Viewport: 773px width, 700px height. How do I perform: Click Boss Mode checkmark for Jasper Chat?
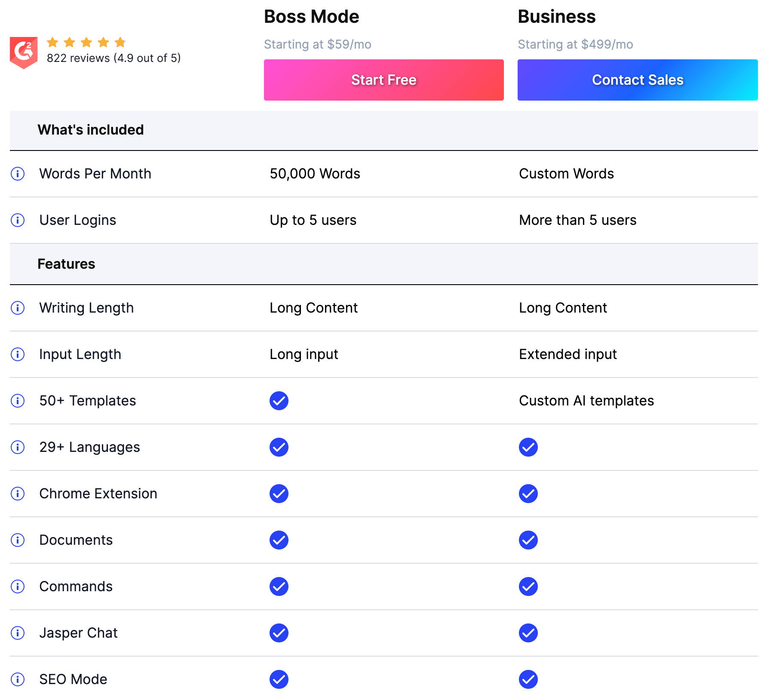[279, 633]
